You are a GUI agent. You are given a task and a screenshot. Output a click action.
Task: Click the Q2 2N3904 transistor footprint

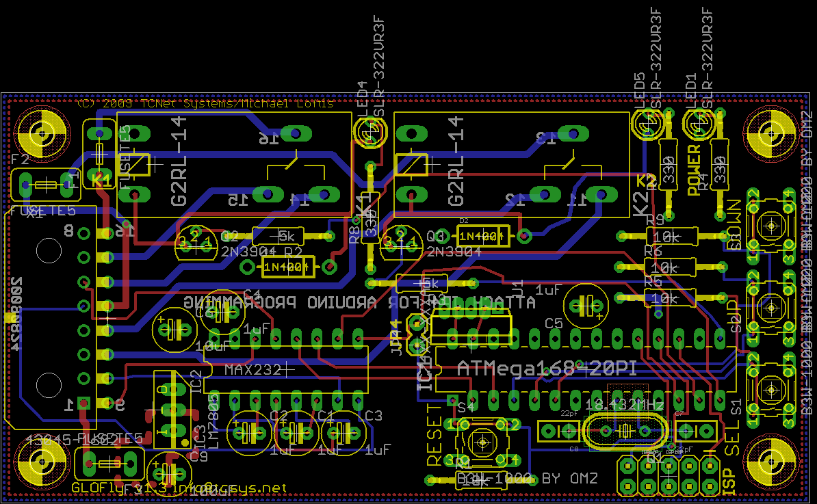pos(196,243)
